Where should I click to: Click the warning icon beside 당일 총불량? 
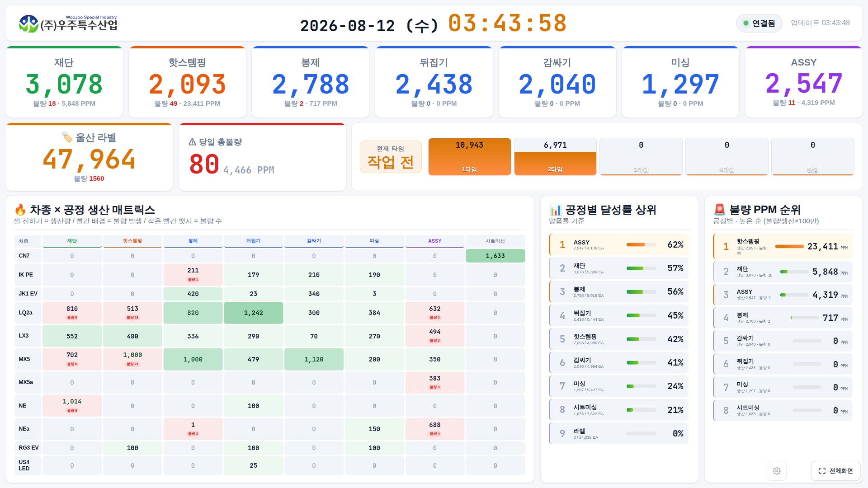[192, 142]
